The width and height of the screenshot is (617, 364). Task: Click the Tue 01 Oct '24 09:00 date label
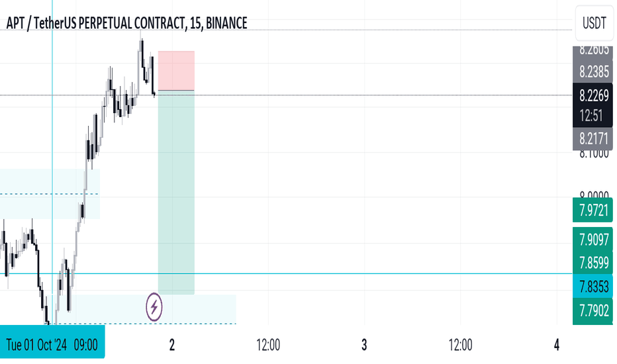pos(52,345)
